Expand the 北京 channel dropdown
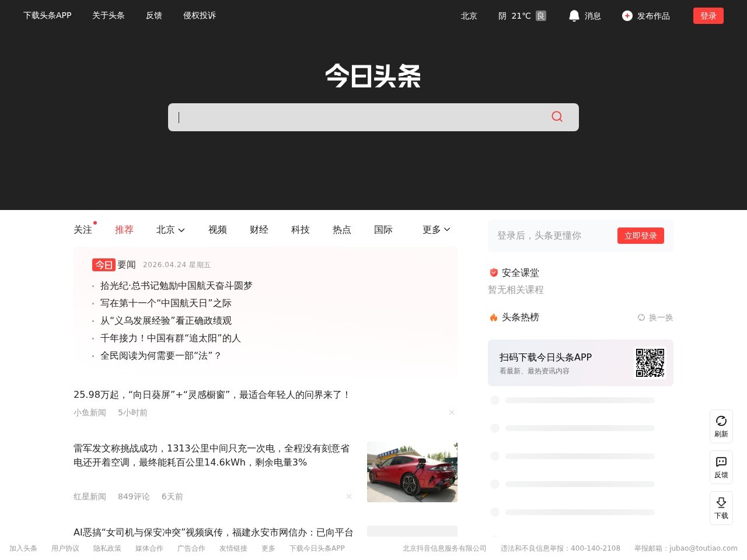The width and height of the screenshot is (747, 560). (170, 230)
